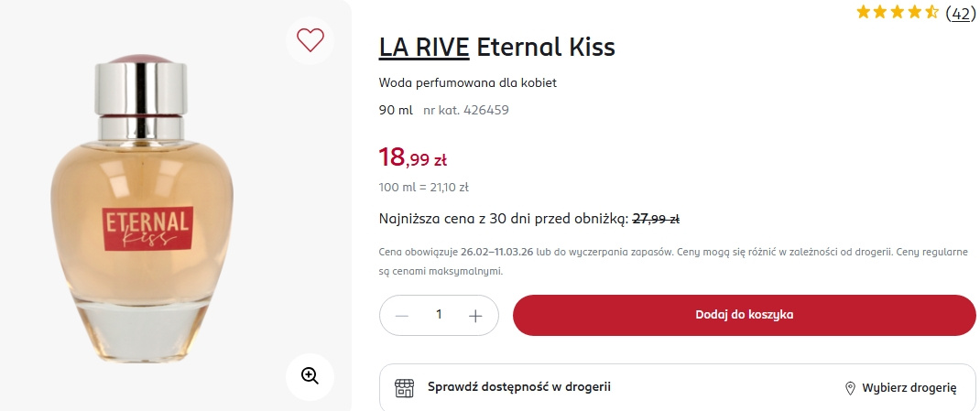Viewport: 980px width, 411px height.
Task: Open the (42) reviews link
Action: click(959, 13)
